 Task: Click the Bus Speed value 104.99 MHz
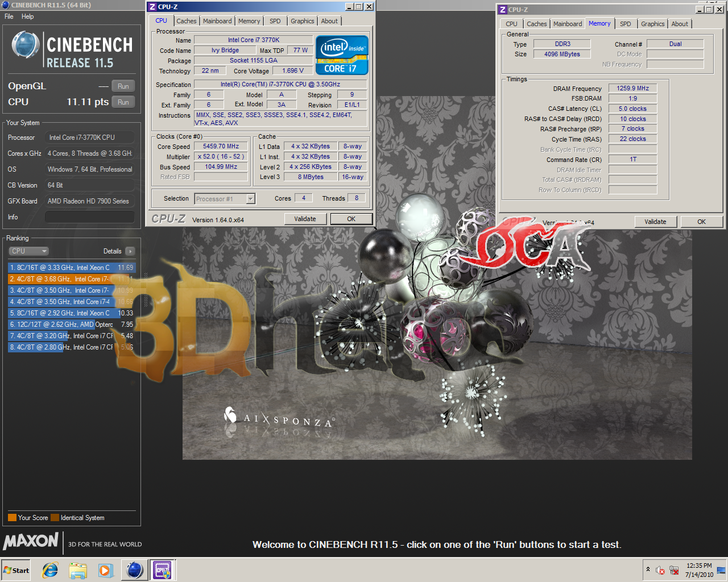(221, 167)
